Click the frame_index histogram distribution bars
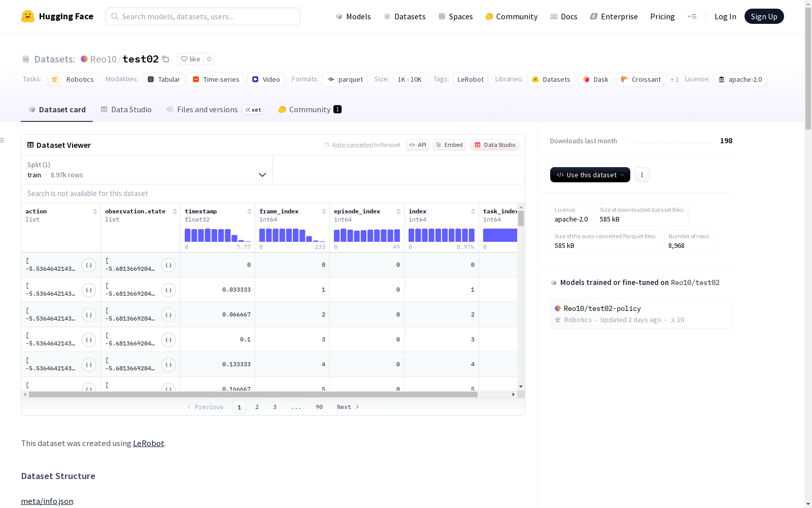 pos(292,235)
